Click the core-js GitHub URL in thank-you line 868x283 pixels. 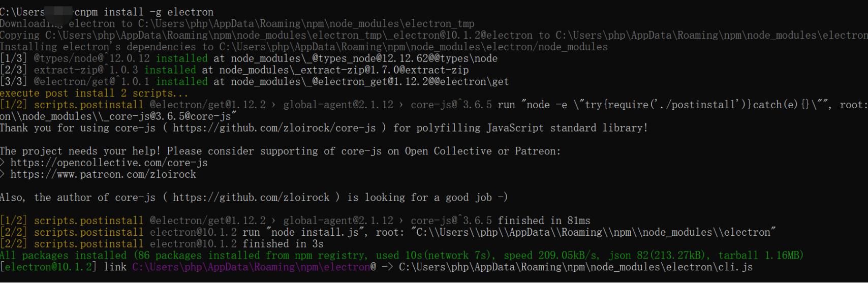(274, 128)
